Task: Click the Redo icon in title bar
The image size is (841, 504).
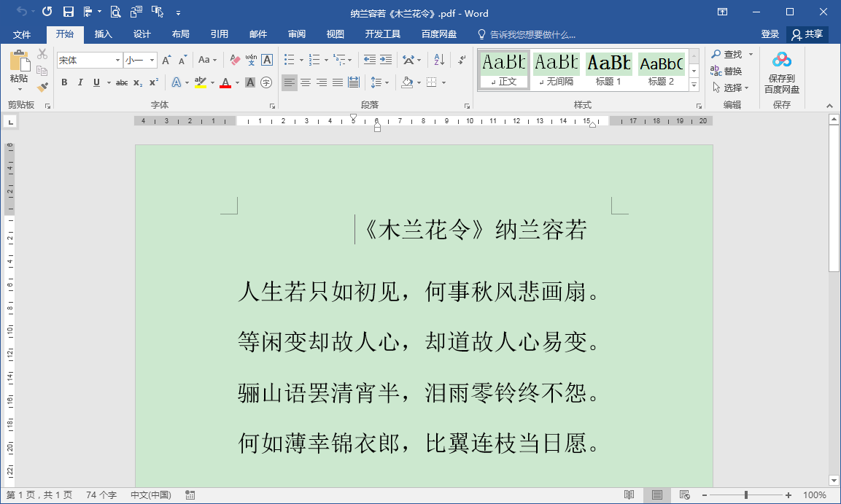Action: [x=47, y=11]
